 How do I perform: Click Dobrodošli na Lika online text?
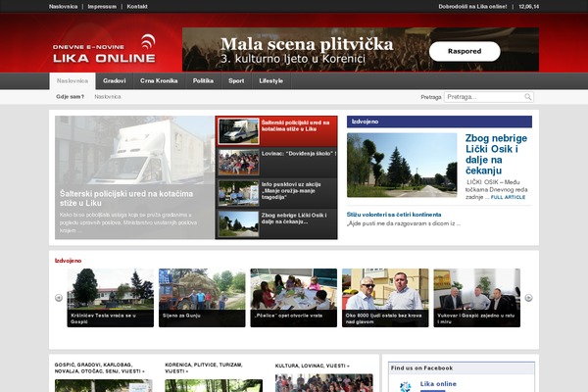pos(472,7)
